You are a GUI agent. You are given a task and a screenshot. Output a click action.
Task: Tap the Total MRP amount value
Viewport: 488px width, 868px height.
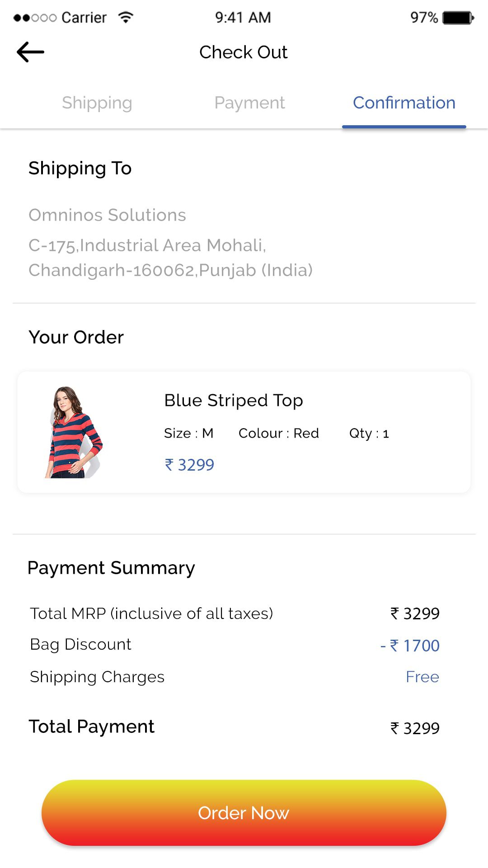[415, 614]
